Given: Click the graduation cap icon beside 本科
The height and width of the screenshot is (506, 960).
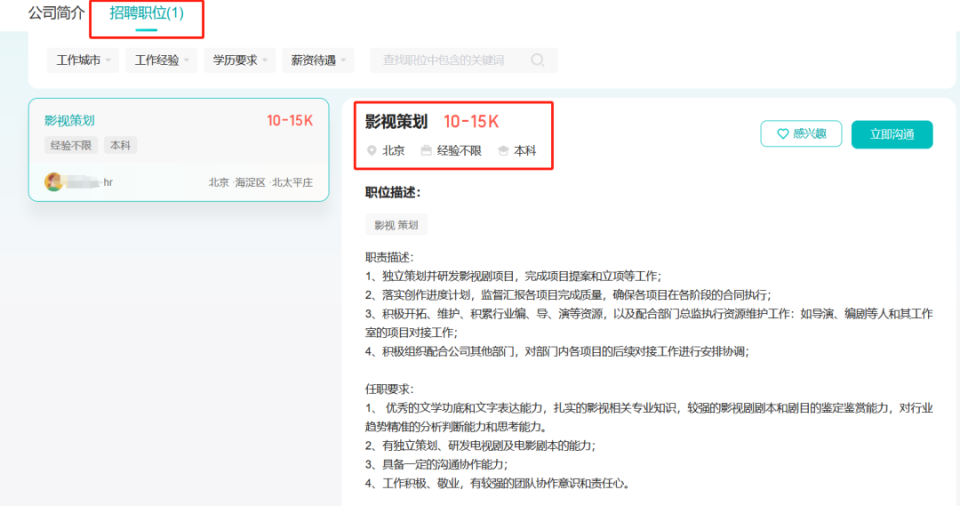Looking at the screenshot, I should [x=503, y=151].
